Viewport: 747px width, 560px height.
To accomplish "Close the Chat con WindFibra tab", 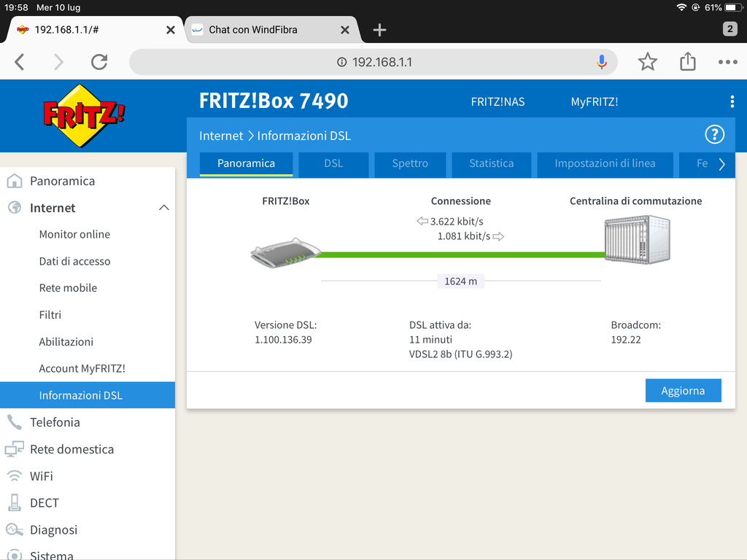I will [x=345, y=30].
